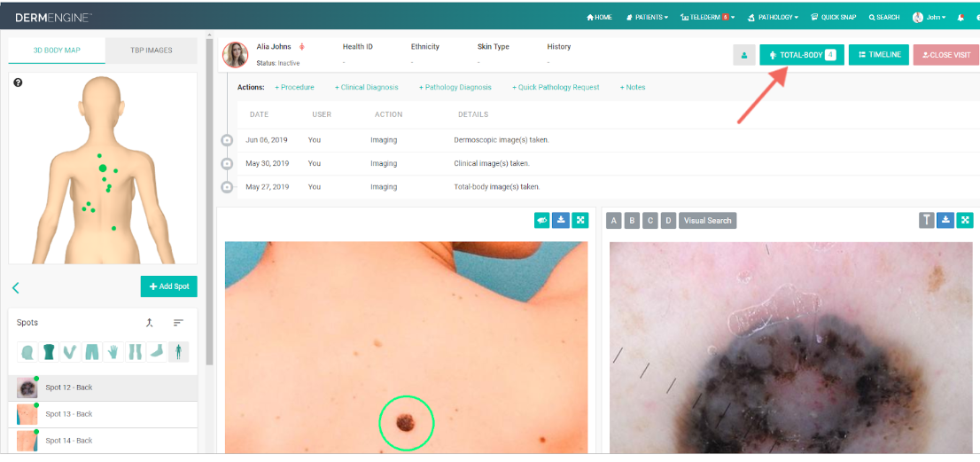Filter spots by hand region icon

[113, 352]
